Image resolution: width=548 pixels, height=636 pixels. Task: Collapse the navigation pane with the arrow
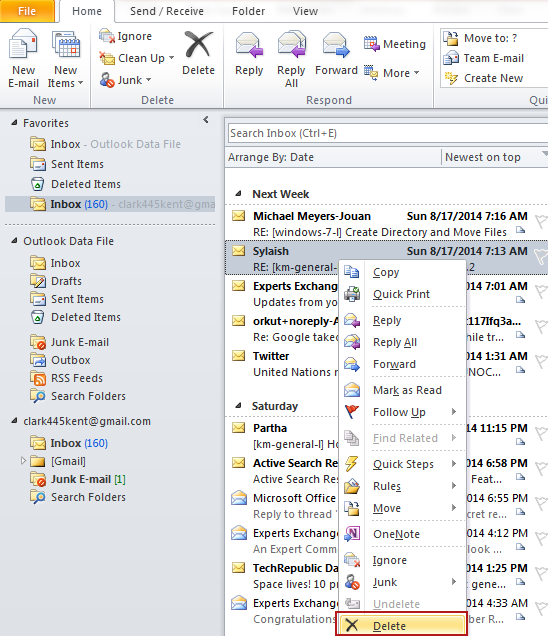pyautogui.click(x=206, y=120)
